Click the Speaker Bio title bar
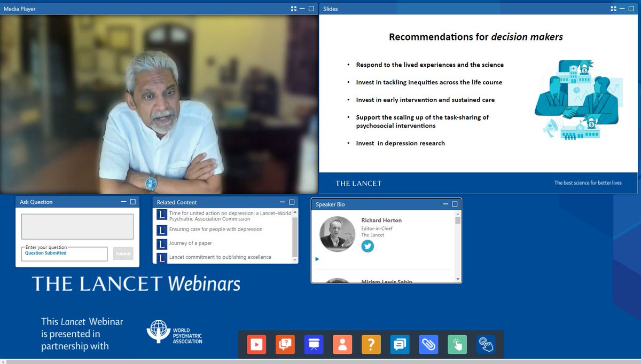This screenshot has width=641, height=364. [386, 204]
